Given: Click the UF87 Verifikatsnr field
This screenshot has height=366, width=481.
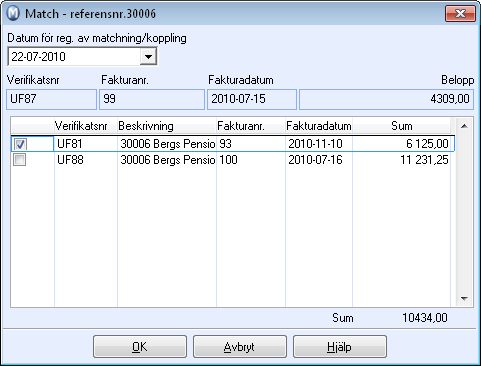Looking at the screenshot, I should point(51,99).
